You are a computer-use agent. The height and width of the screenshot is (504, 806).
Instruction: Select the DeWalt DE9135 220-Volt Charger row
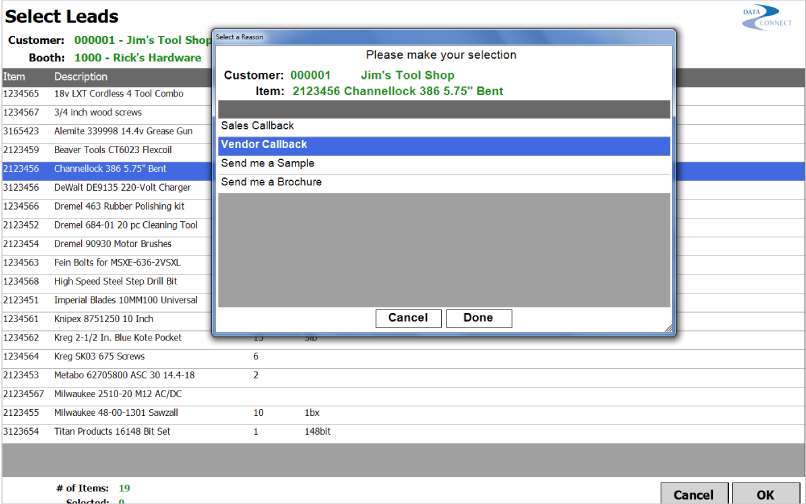pyautogui.click(x=107, y=188)
